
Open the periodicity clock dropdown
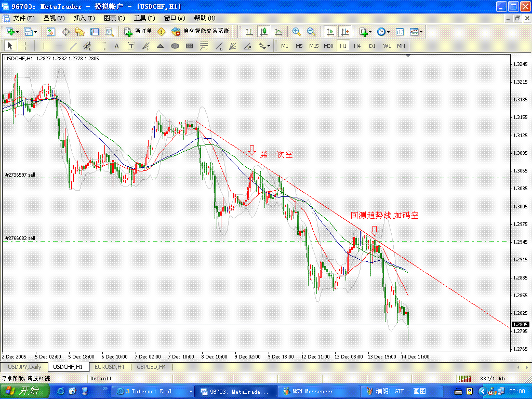click(x=383, y=32)
